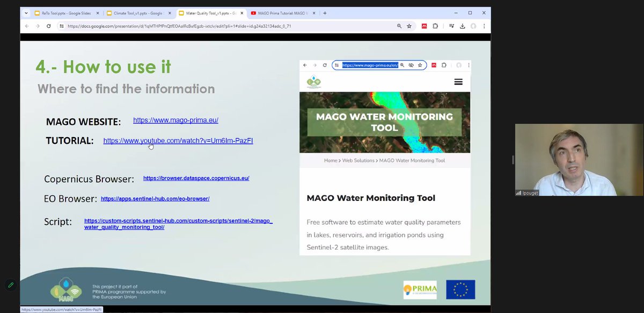
Task: Select the '4.- How to use it' title
Action: [103, 66]
